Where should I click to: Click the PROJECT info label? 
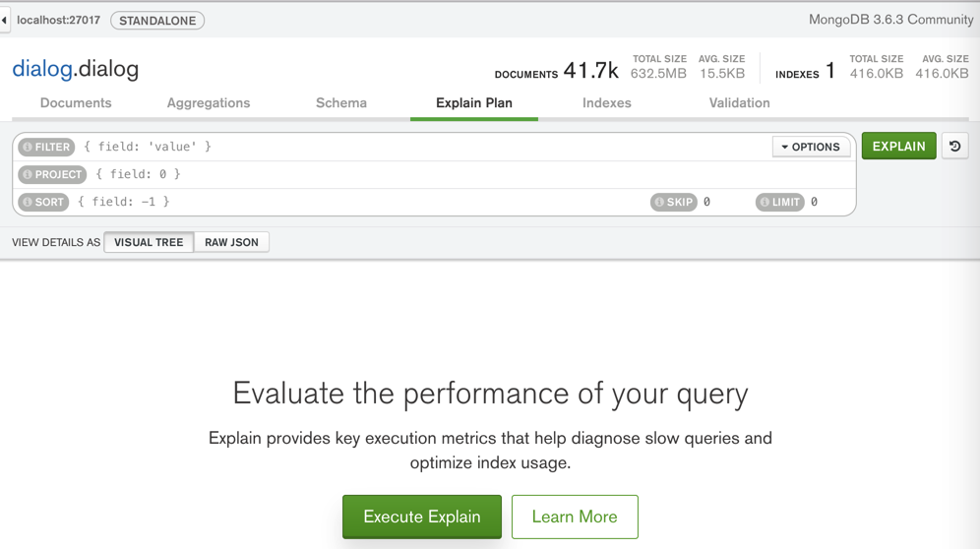click(x=52, y=174)
